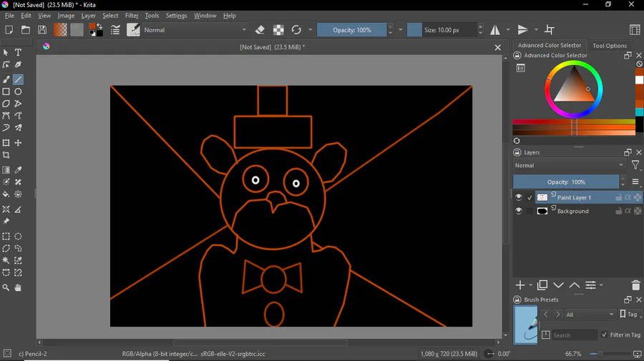Select the Contiguous Selection magic wand tool
Screen dimensions: 644x361
pos(6,260)
